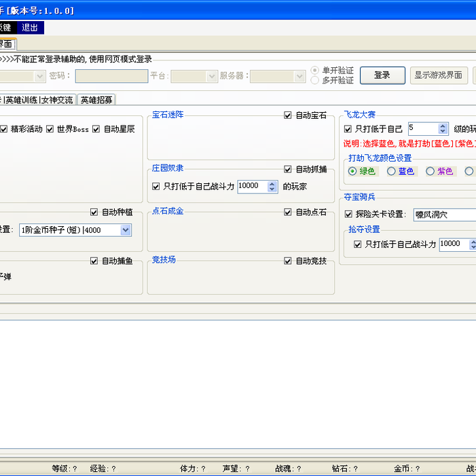Expand the account dropdown before 密码
Image resolution: width=476 pixels, height=476 pixels.
pos(40,76)
